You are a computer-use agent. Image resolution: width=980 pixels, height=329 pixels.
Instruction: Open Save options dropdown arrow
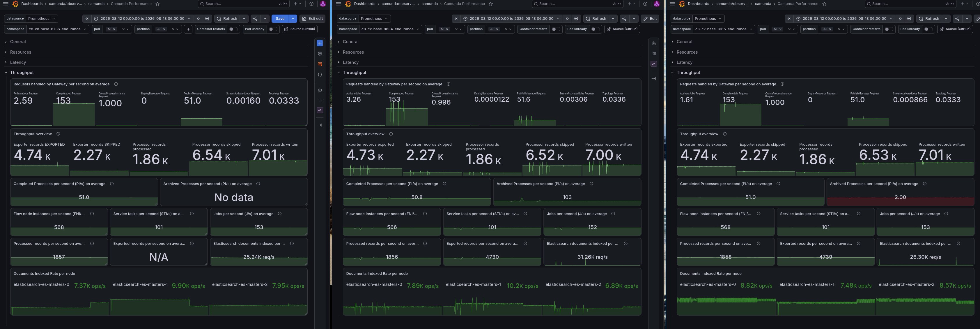tap(293, 19)
